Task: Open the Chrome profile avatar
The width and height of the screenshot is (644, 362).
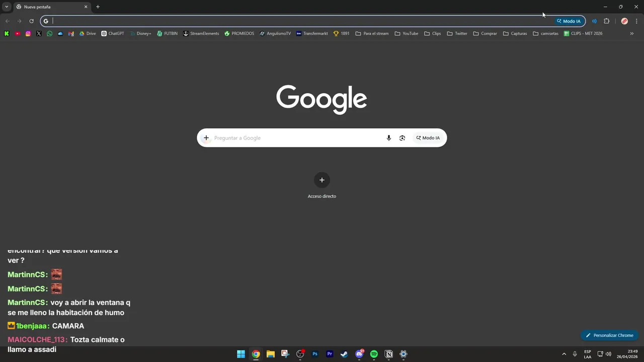Action: pos(624,21)
